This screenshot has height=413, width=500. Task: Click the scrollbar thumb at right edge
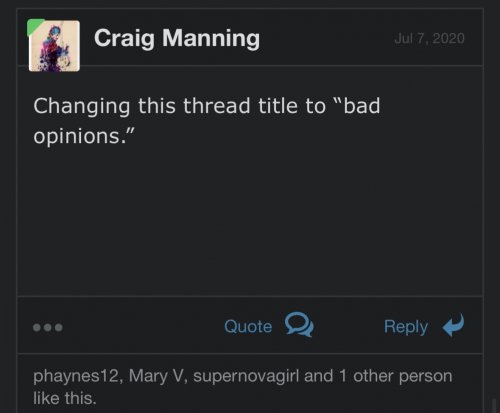coord(495,405)
